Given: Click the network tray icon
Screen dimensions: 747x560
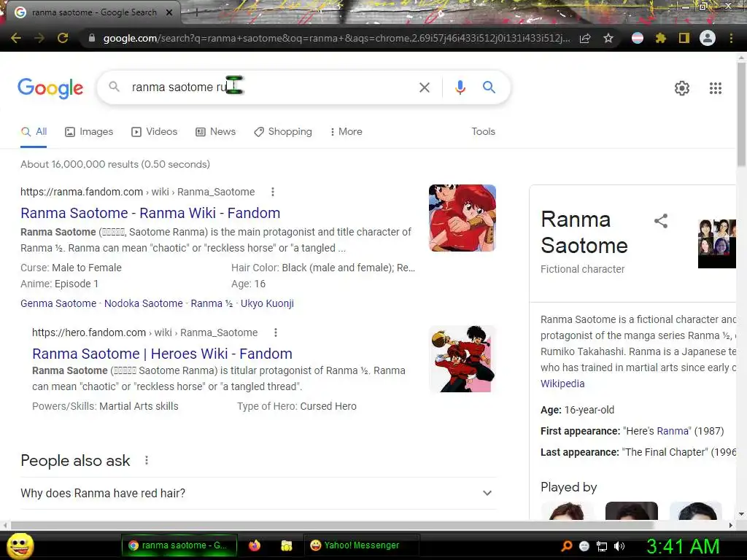Looking at the screenshot, I should [x=602, y=546].
